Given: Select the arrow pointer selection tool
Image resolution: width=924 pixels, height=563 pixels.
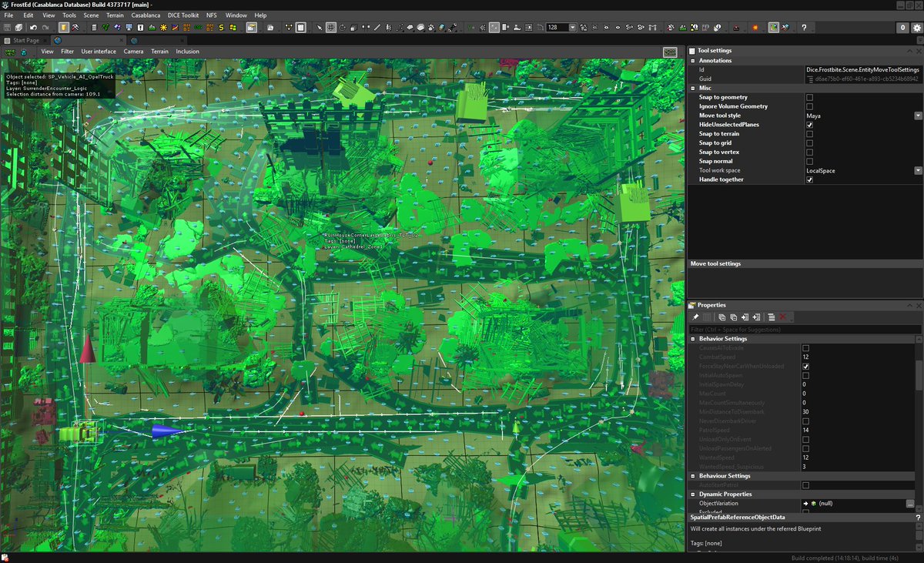Looking at the screenshot, I should coord(320,27).
